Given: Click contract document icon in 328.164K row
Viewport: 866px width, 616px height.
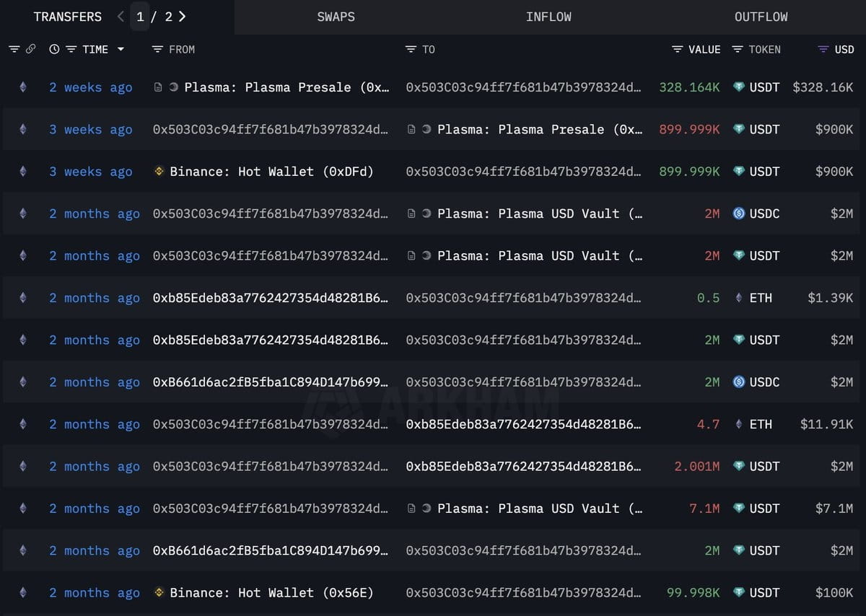Looking at the screenshot, I should [x=158, y=87].
